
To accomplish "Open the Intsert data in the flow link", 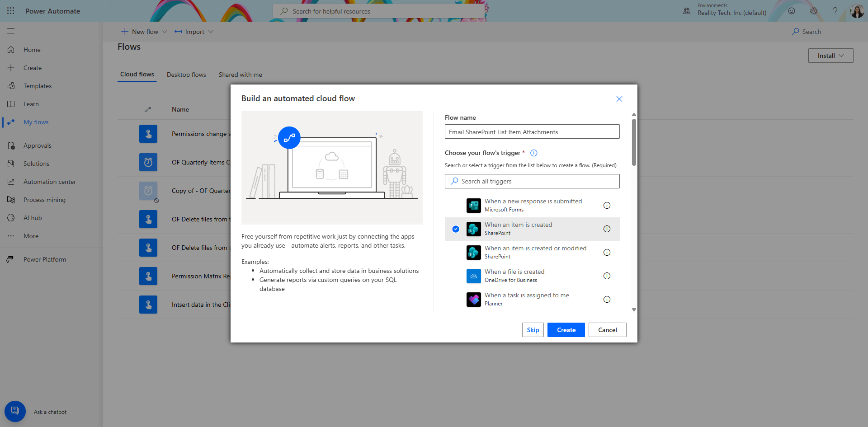I will pyautogui.click(x=201, y=305).
